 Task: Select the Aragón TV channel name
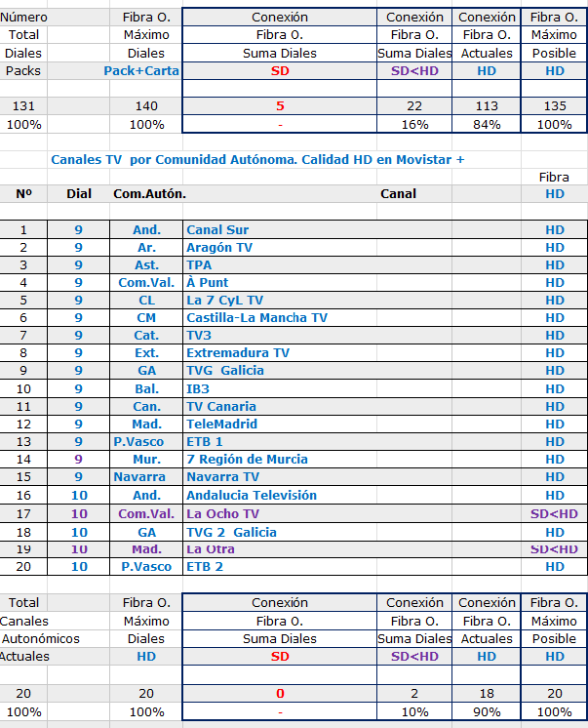tap(219, 248)
